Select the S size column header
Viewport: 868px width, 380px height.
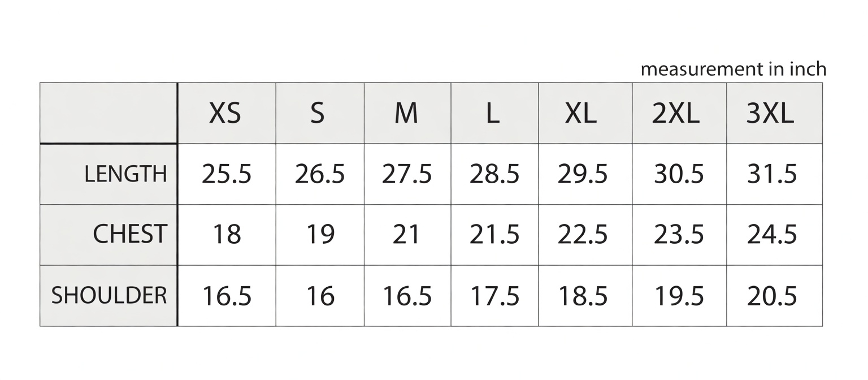(318, 114)
